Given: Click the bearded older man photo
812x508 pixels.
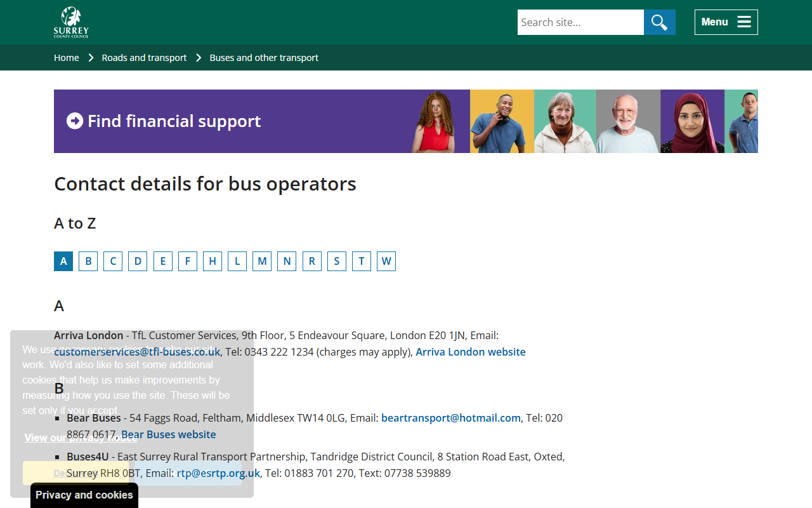Looking at the screenshot, I should pos(628,121).
